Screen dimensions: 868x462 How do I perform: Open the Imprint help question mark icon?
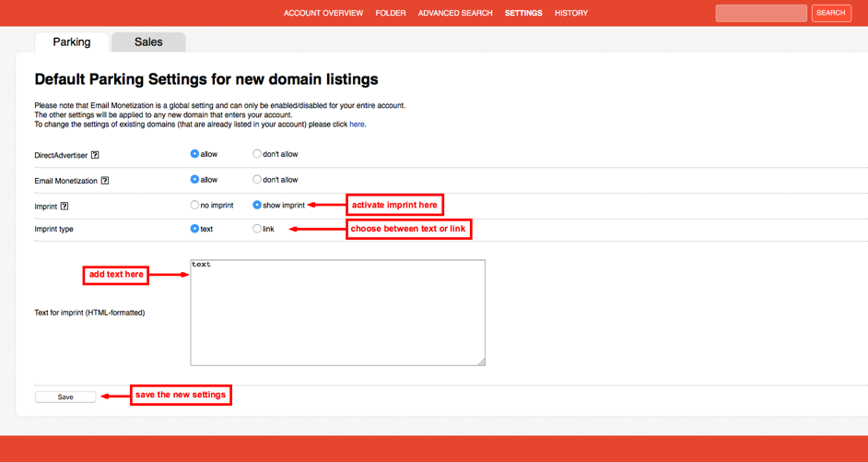click(65, 207)
